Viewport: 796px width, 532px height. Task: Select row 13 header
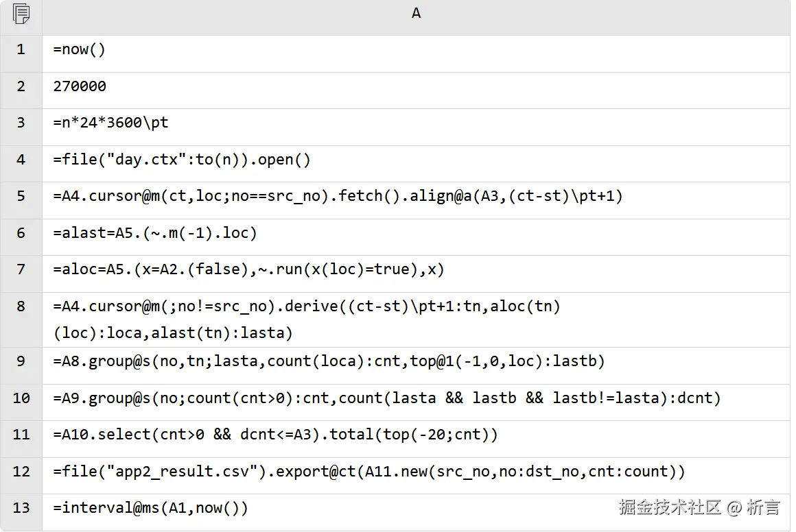(x=21, y=508)
